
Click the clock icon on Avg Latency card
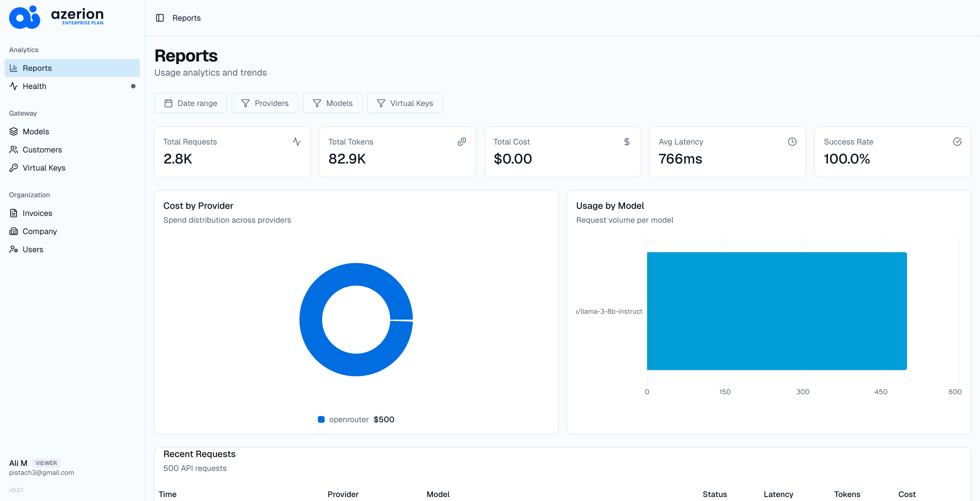pos(792,141)
